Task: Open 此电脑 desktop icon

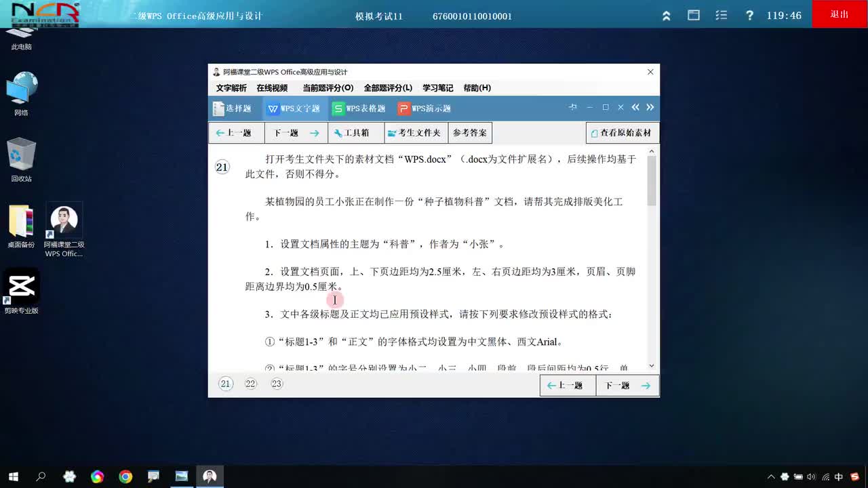Action: tap(21, 39)
